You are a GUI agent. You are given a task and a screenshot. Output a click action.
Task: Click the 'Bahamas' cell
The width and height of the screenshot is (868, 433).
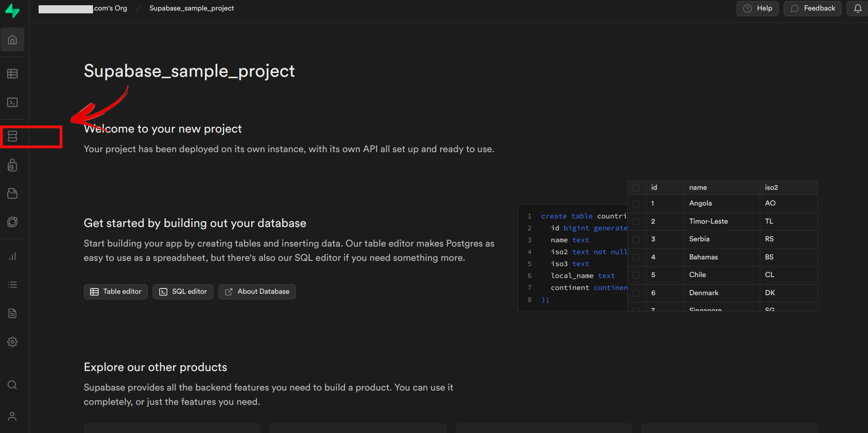[x=722, y=258]
